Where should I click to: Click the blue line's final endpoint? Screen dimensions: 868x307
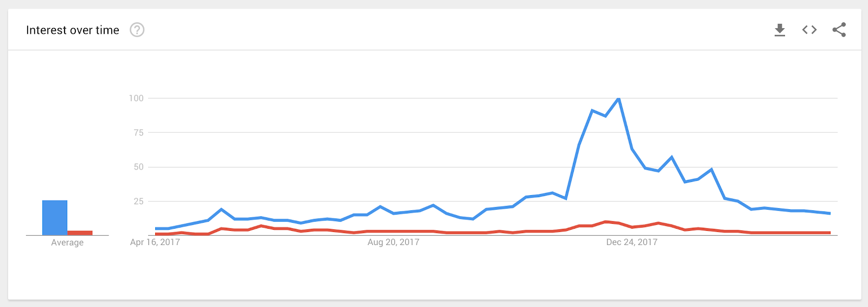pyautogui.click(x=829, y=214)
